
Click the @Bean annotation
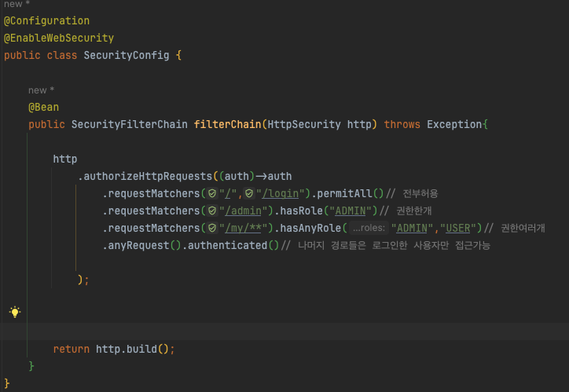coord(43,107)
